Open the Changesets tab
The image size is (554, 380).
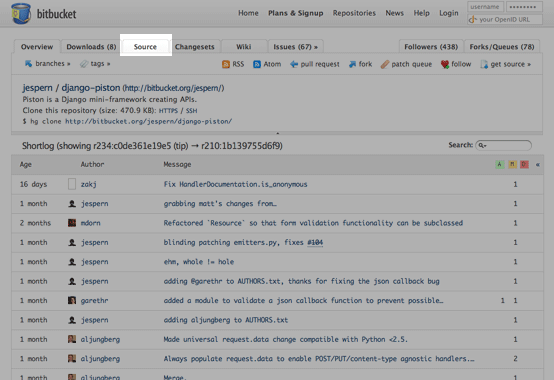[x=195, y=47]
